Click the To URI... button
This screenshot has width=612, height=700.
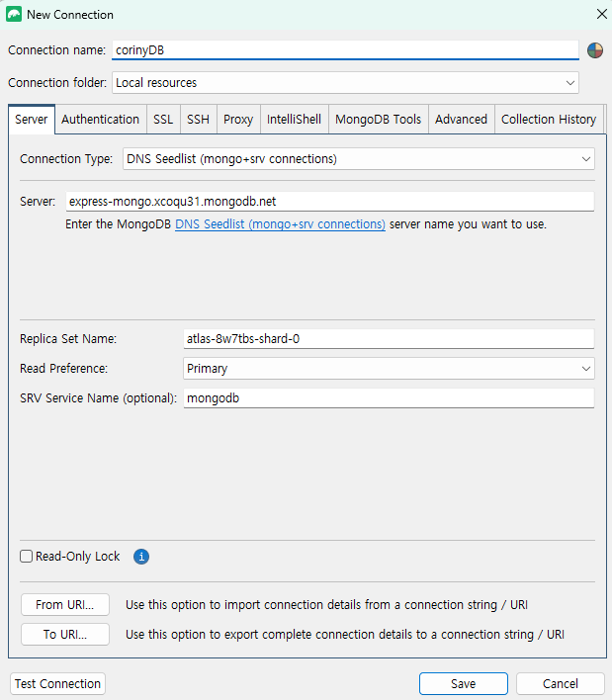pyautogui.click(x=65, y=635)
